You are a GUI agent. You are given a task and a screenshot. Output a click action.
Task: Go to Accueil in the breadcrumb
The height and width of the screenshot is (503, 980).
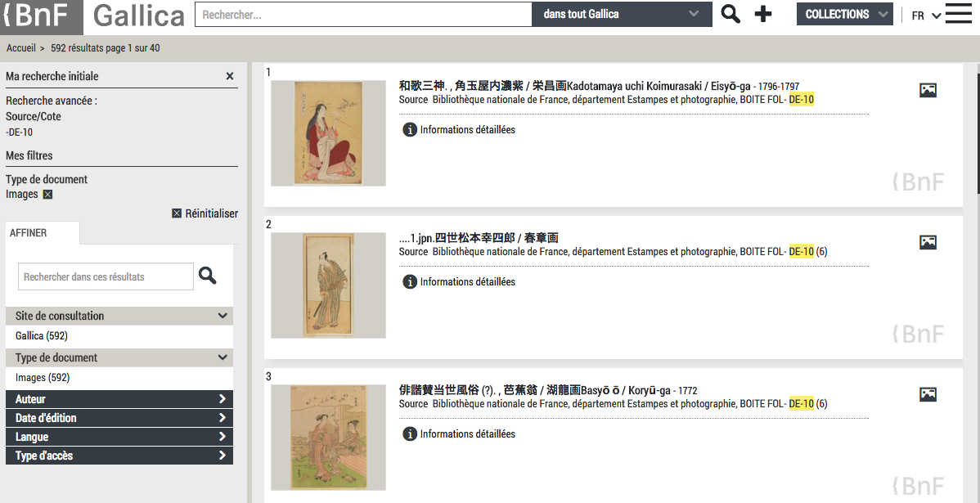(21, 47)
